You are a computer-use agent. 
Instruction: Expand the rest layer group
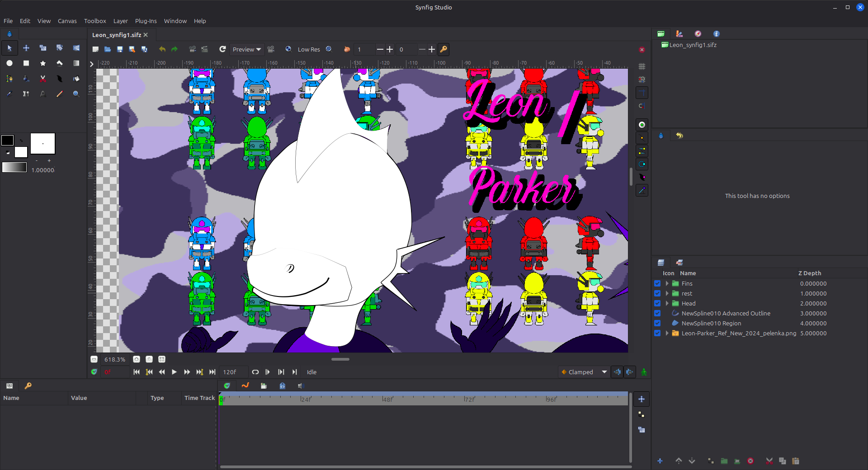click(x=667, y=293)
